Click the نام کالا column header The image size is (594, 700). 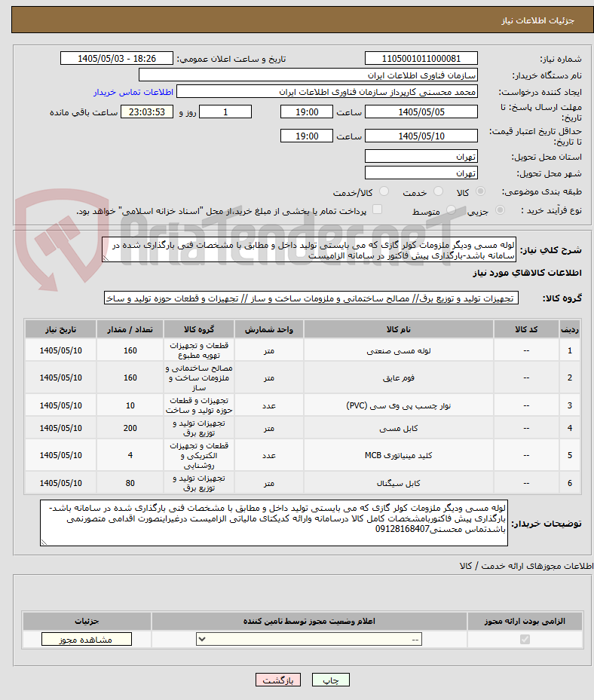point(398,329)
